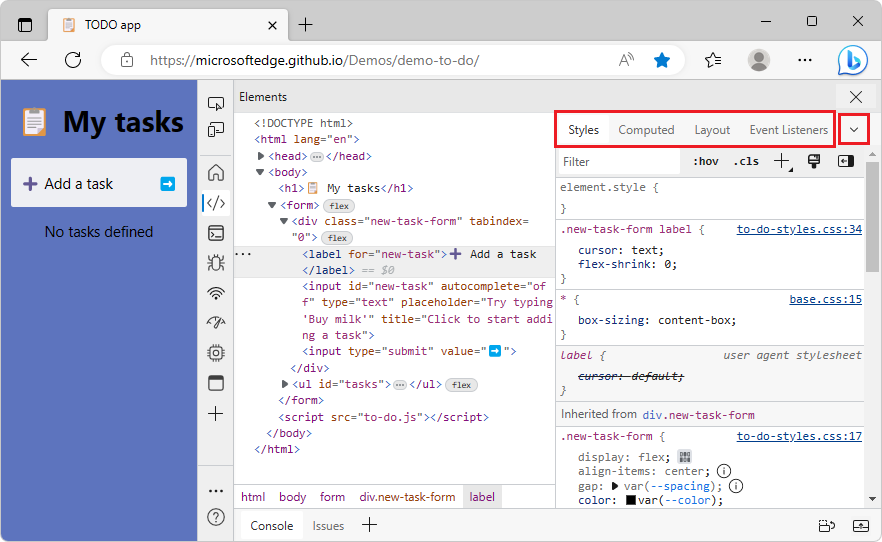Open the Bing chat sidebar icon
The height and width of the screenshot is (542, 882).
click(x=852, y=60)
